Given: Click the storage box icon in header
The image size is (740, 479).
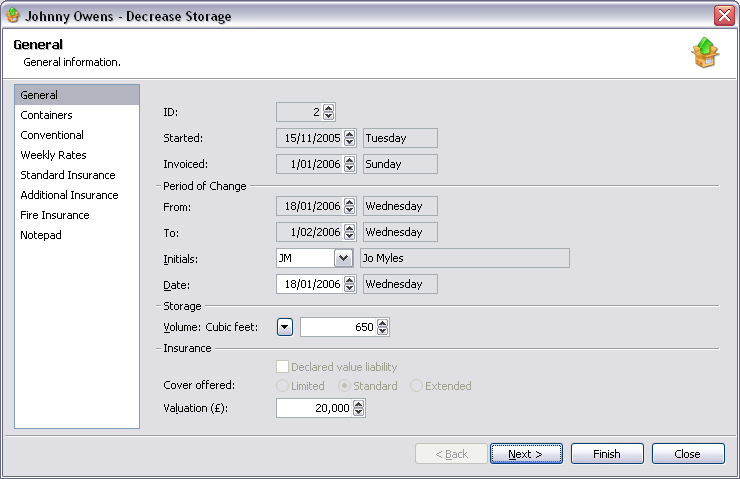Looking at the screenshot, I should point(705,53).
